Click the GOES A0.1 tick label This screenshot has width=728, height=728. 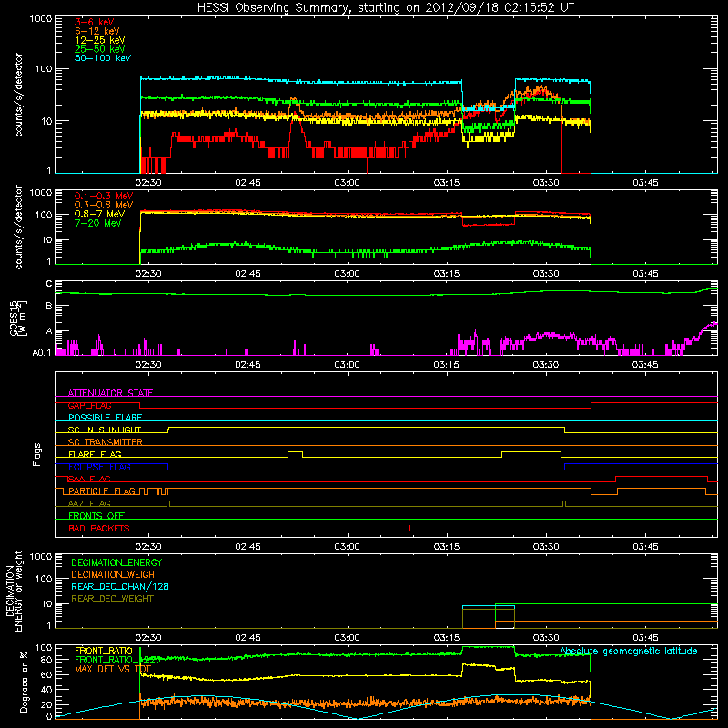[x=42, y=352]
